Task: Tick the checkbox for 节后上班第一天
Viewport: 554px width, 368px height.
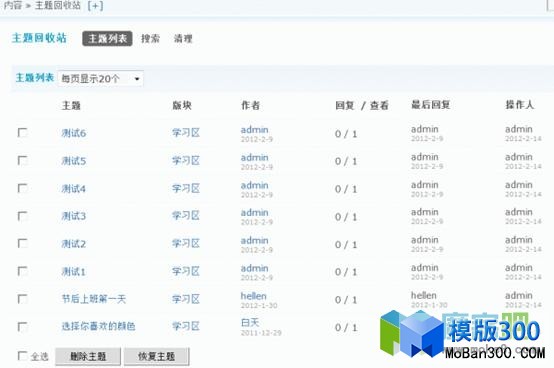Action: (22, 299)
